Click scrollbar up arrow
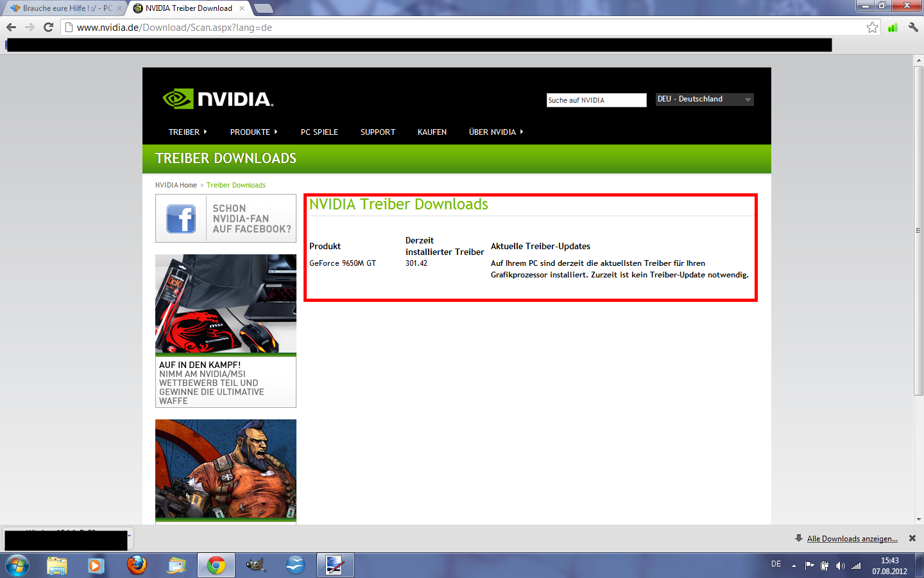The height and width of the screenshot is (578, 924). click(918, 60)
